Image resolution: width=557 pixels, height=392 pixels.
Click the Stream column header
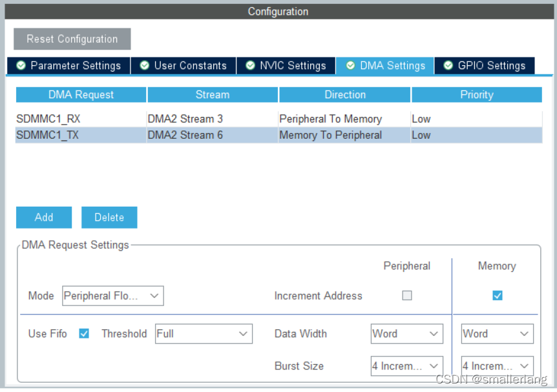[213, 95]
